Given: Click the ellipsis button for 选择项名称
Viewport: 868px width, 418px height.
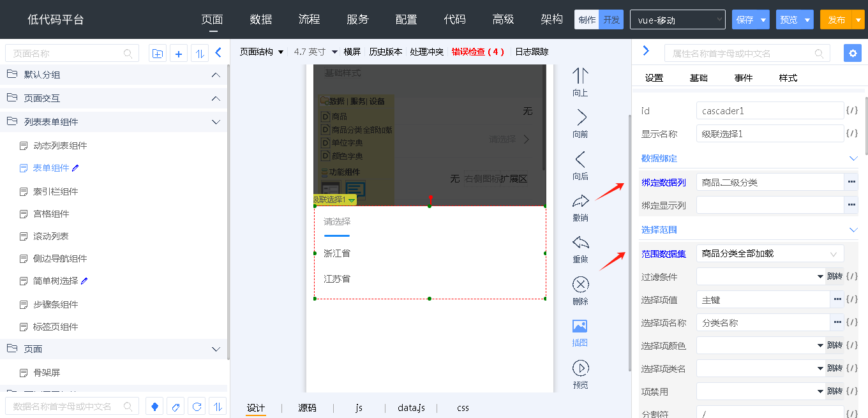Looking at the screenshot, I should (x=837, y=322).
